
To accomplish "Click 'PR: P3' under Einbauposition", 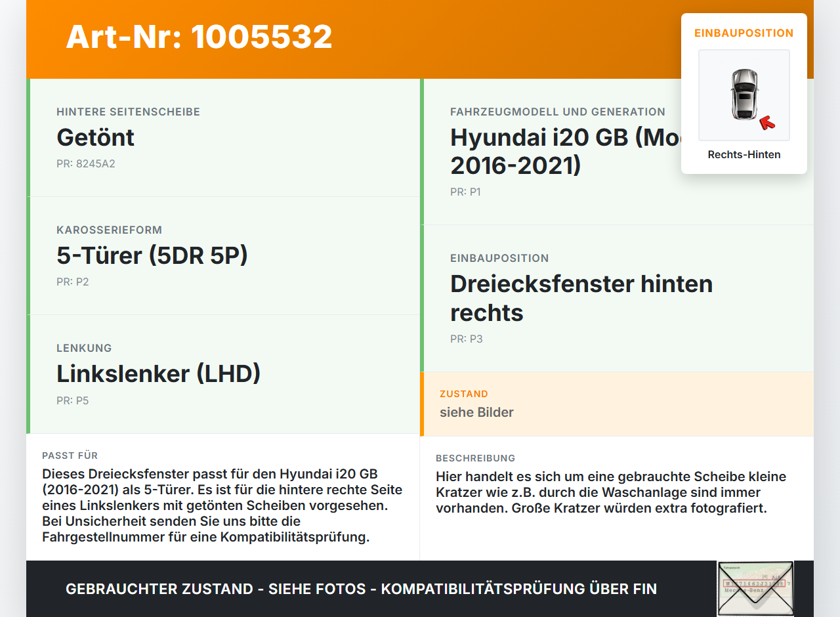I will tap(467, 339).
